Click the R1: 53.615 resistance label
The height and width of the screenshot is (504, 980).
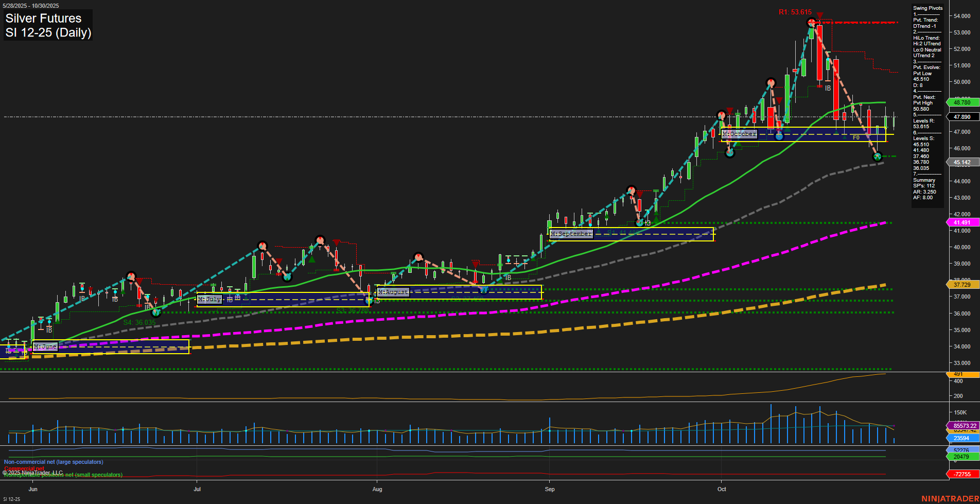(795, 11)
